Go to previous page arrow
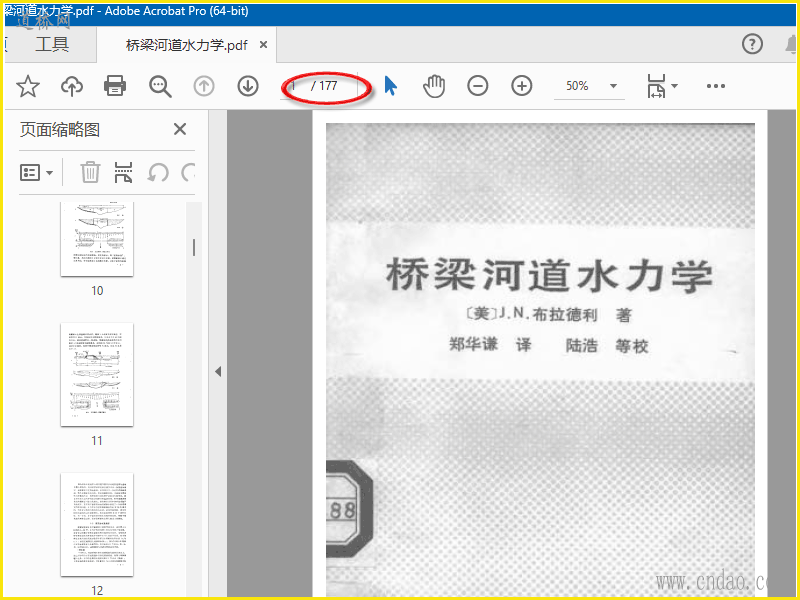 click(x=204, y=86)
